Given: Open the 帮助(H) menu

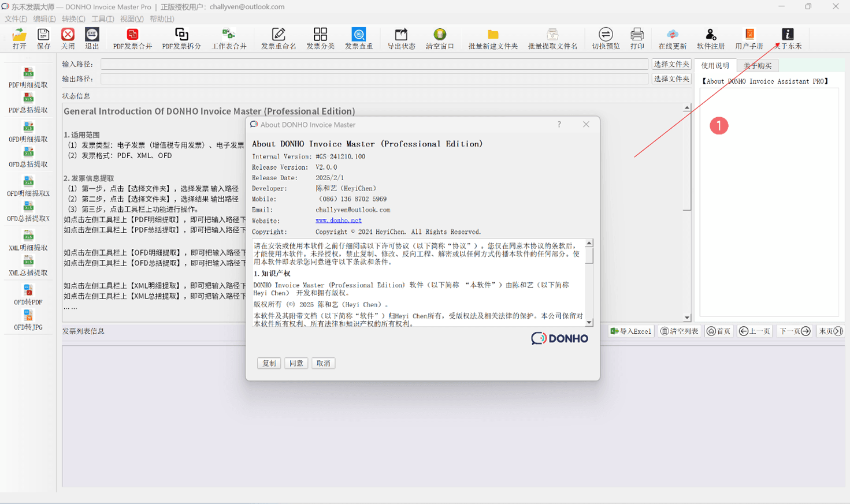Looking at the screenshot, I should [x=162, y=19].
